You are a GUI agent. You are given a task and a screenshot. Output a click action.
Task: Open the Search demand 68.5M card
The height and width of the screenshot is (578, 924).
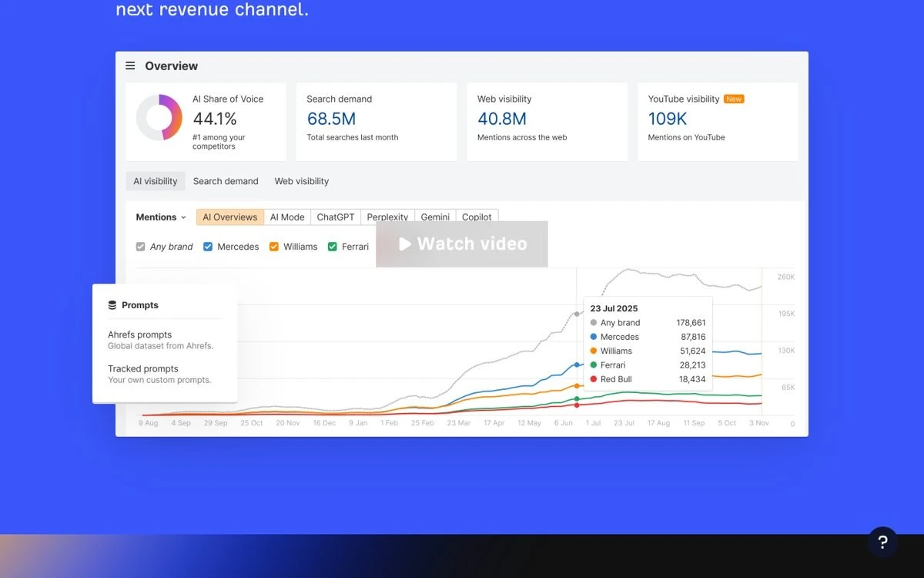[x=377, y=122]
